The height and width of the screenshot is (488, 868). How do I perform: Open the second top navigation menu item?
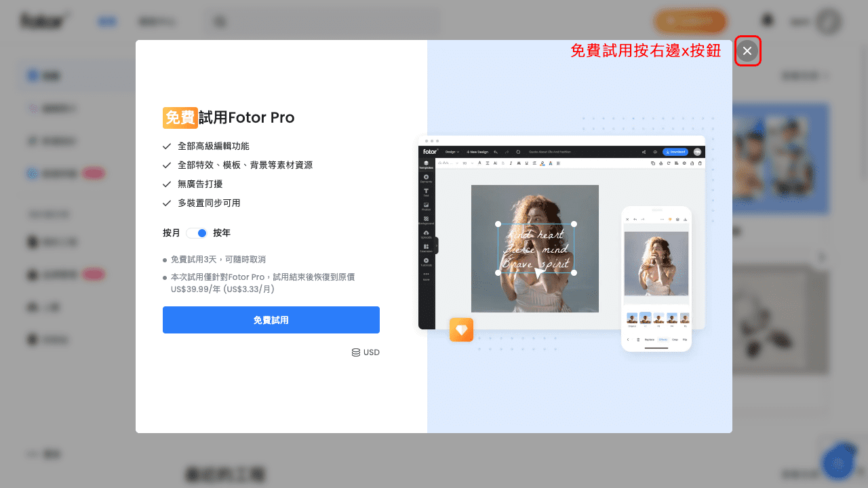click(x=157, y=21)
